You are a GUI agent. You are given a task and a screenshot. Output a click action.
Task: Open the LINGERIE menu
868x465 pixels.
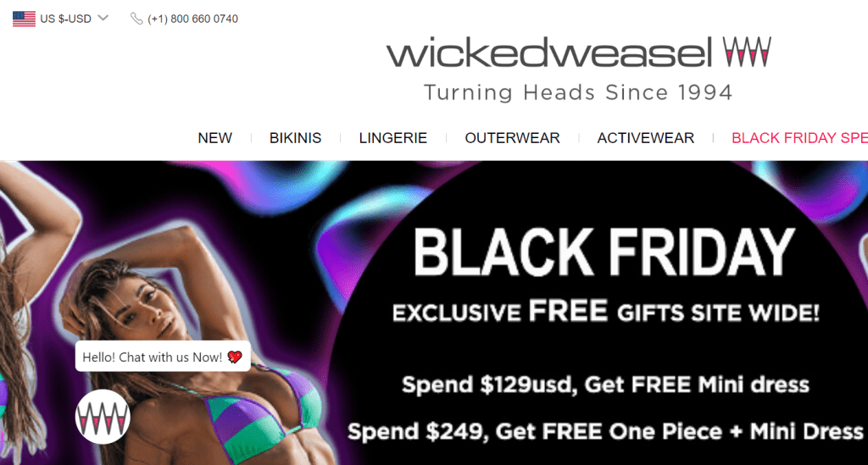[393, 138]
